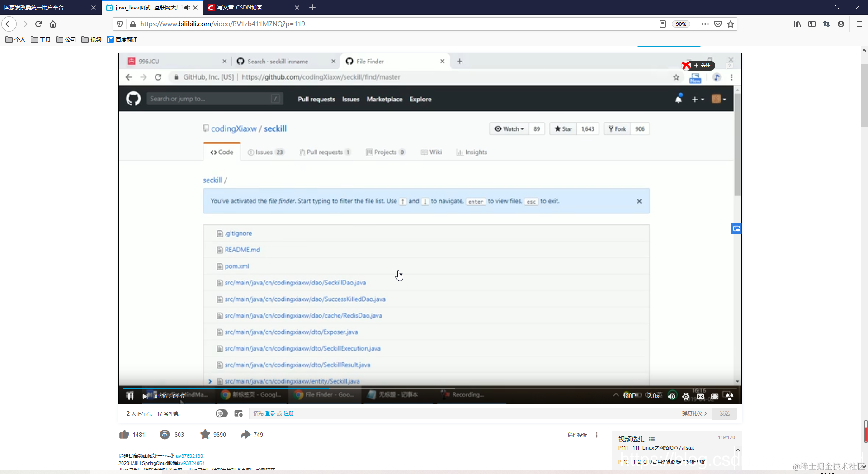The image size is (868, 474).
Task: Save page to Pocket
Action: [718, 24]
